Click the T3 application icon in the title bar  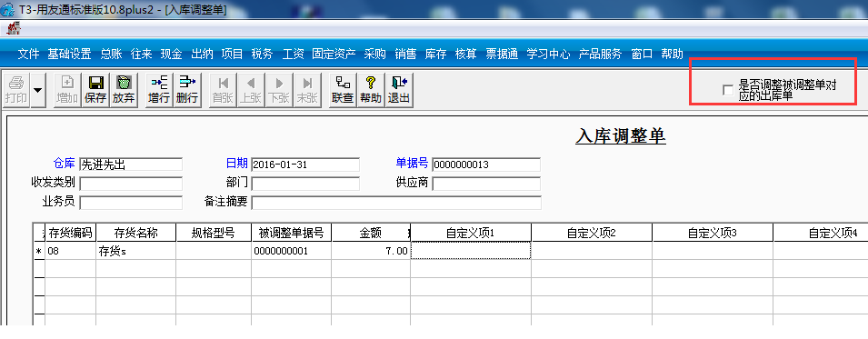point(8,9)
